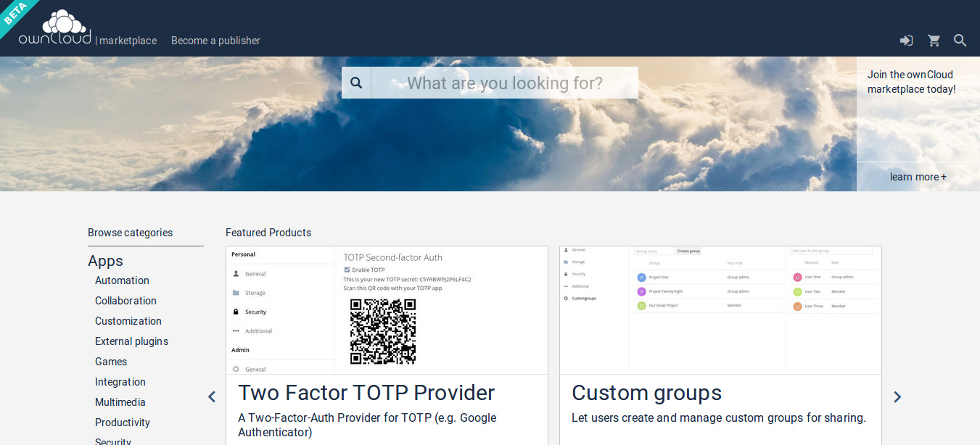
Task: Open Custom groups product title
Action: [646, 393]
